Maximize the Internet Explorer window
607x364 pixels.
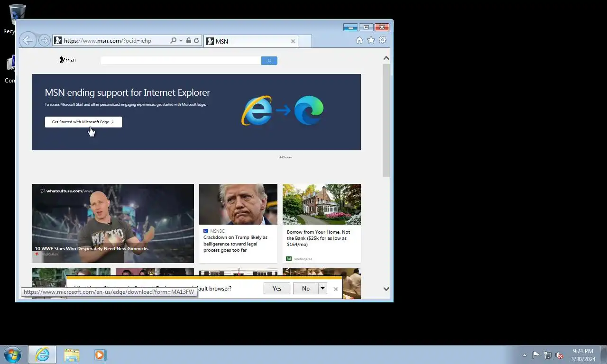coord(366,27)
